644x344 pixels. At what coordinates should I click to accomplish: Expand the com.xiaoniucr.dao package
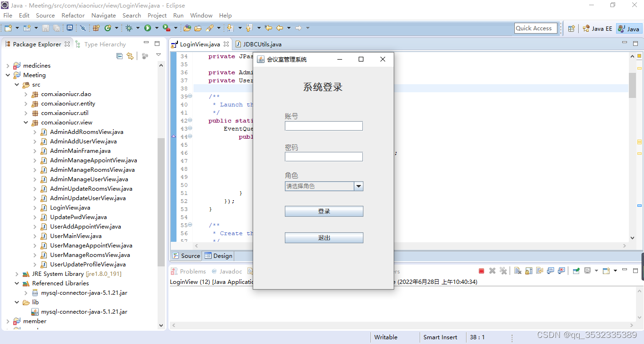(x=26, y=94)
